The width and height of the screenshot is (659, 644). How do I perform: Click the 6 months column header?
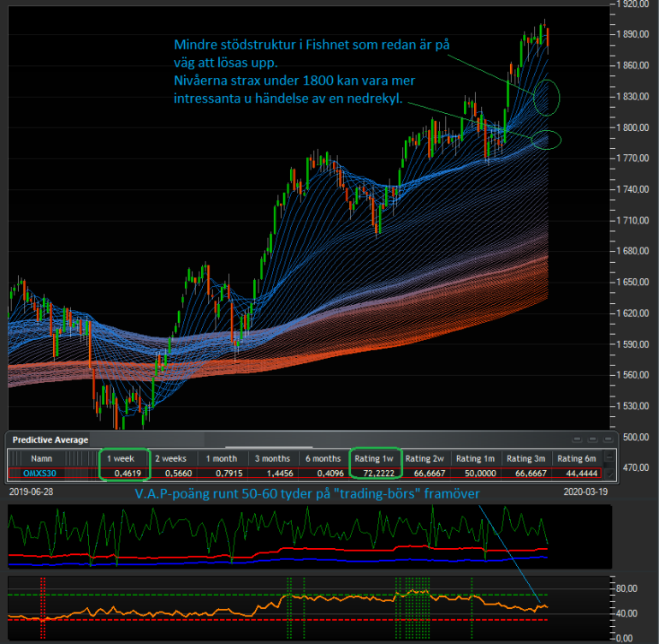[324, 458]
